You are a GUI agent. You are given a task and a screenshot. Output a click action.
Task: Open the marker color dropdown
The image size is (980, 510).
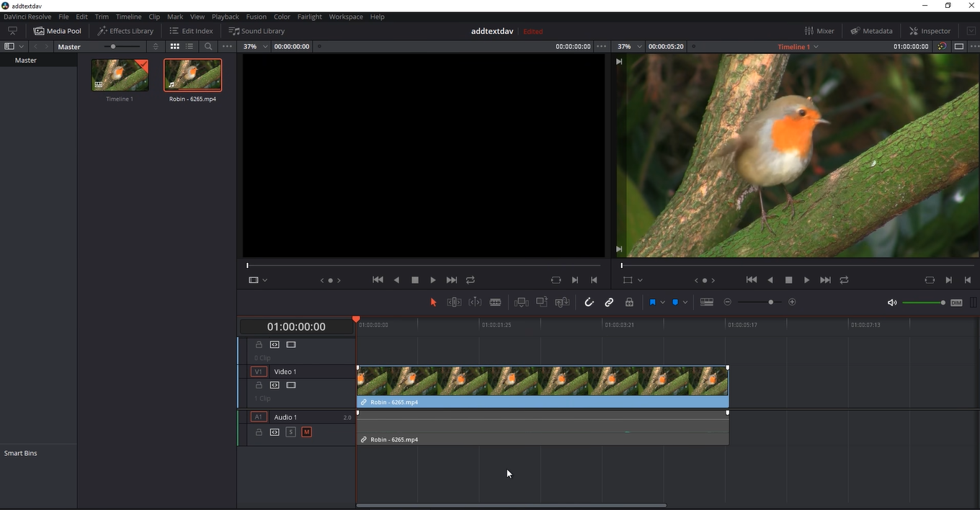coord(685,302)
